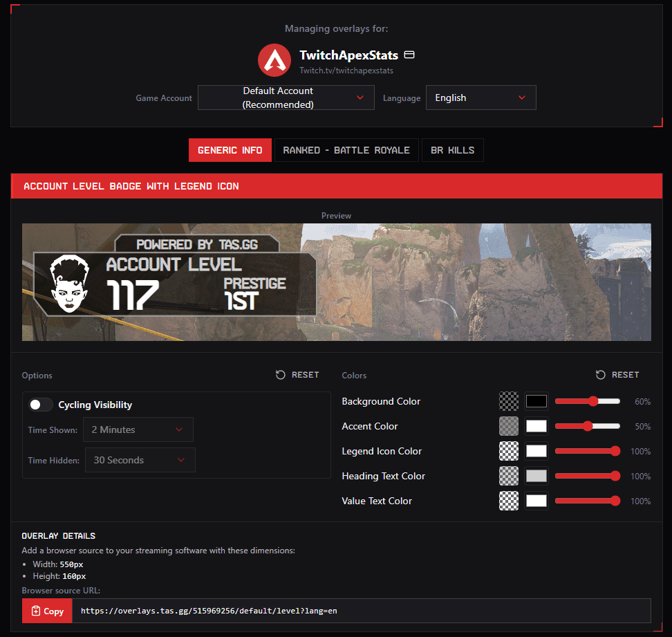Click the 'OVERLAY DETAILS' heading
The height and width of the screenshot is (637, 672).
point(59,536)
